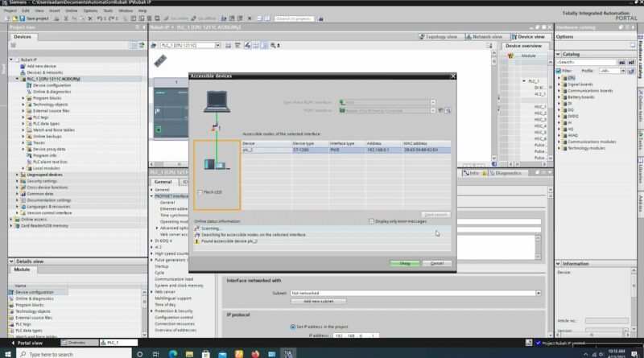Click interface search icon beside PG/PC interface

coord(448,110)
